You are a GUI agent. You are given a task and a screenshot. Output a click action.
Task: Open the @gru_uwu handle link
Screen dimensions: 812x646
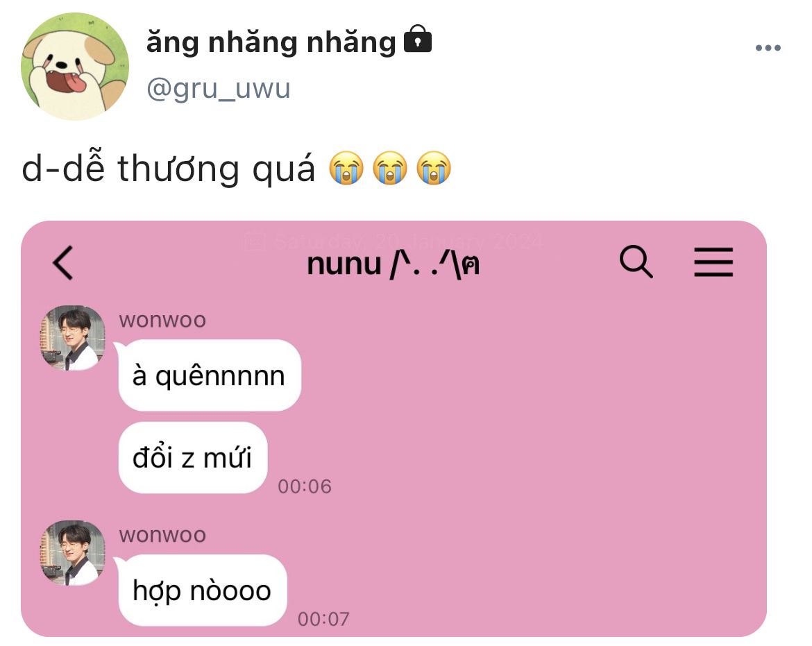(218, 89)
